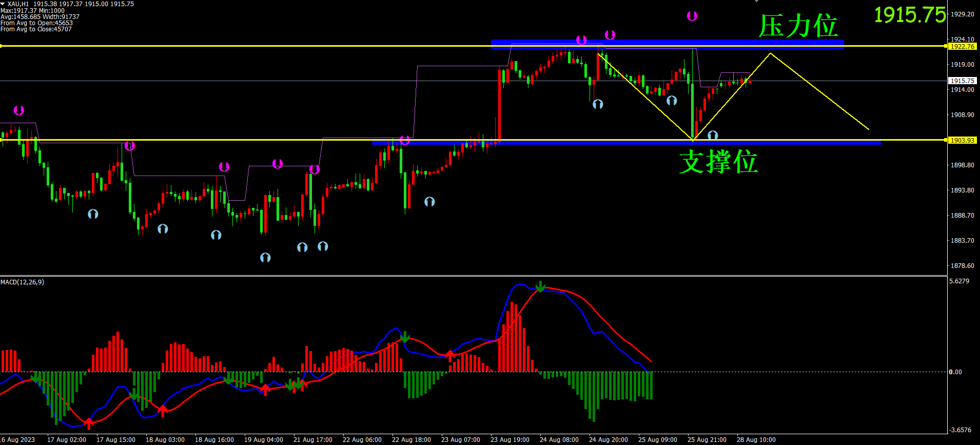Select the 28 Aug 10:00 time axis label
Screen dimensions: 980x445
pos(756,440)
